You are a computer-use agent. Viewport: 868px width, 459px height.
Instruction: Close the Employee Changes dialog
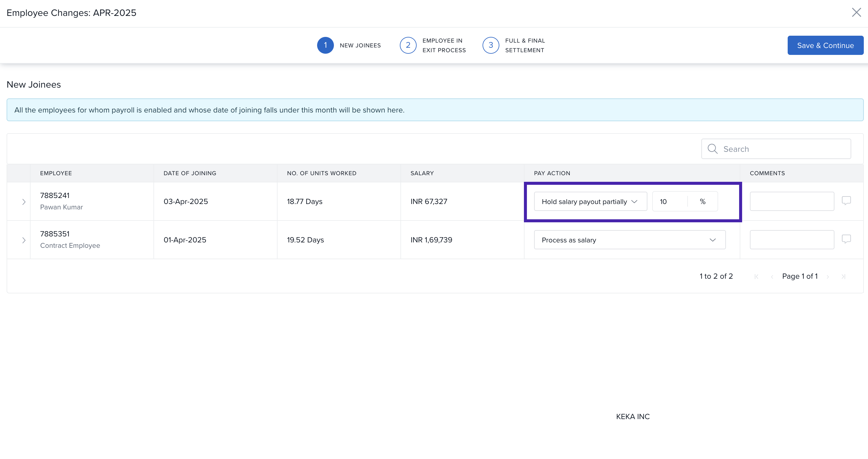pyautogui.click(x=856, y=13)
